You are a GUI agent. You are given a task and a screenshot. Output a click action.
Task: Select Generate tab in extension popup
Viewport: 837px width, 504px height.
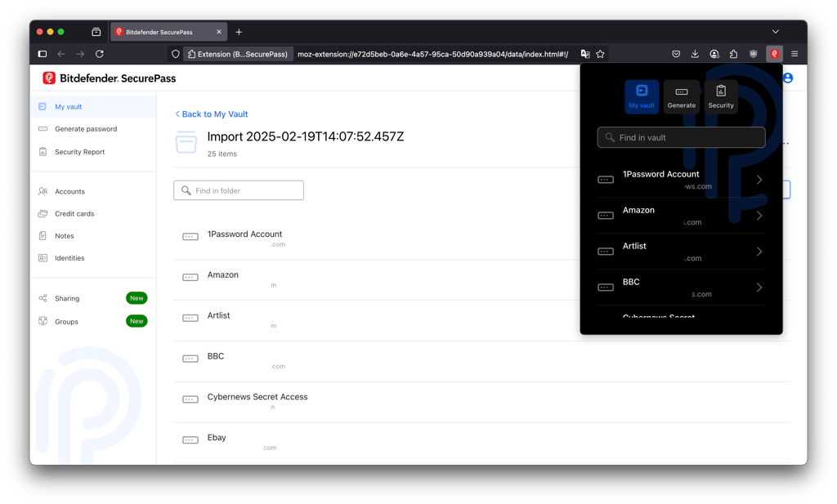(682, 96)
